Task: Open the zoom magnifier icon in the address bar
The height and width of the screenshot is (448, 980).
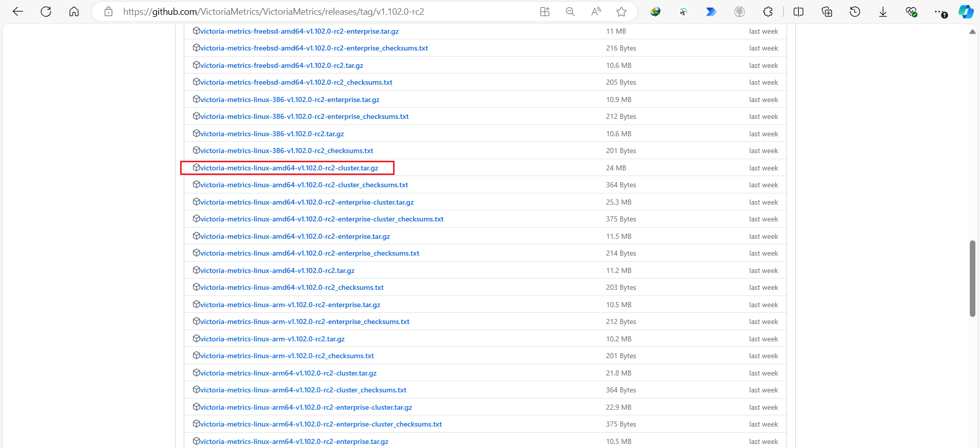Action: coord(570,12)
